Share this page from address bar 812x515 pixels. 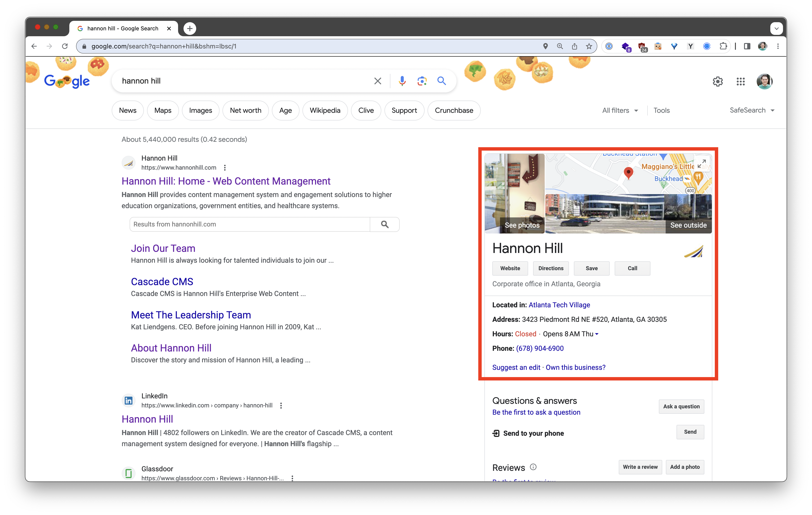(574, 46)
